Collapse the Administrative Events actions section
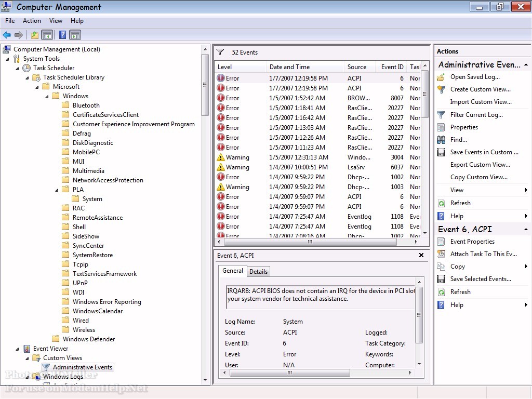Viewport: 532px width, 399px height. pos(526,64)
